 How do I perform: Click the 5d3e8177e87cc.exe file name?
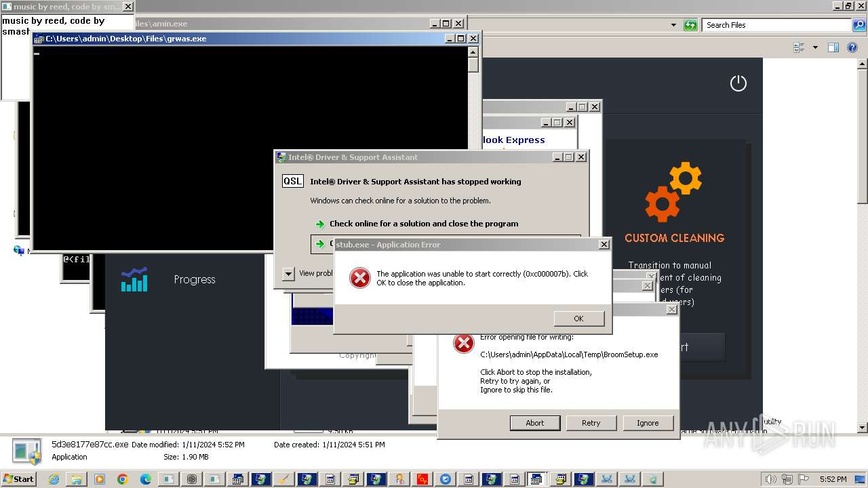click(90, 445)
